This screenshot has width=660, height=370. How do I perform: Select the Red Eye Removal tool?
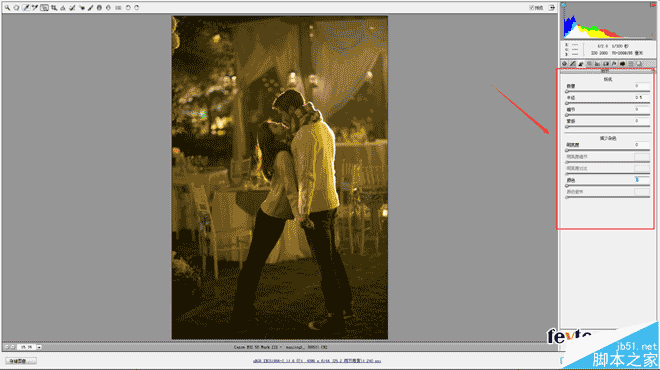(81, 8)
